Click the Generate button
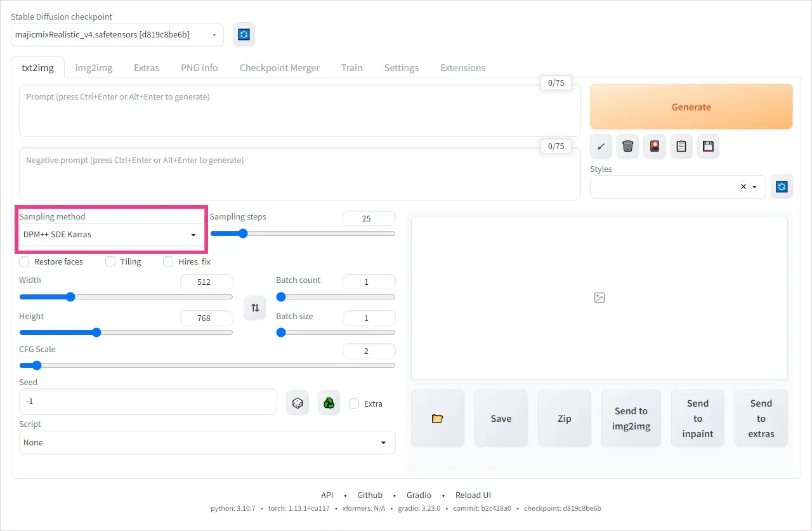This screenshot has height=531, width=812. 691,107
